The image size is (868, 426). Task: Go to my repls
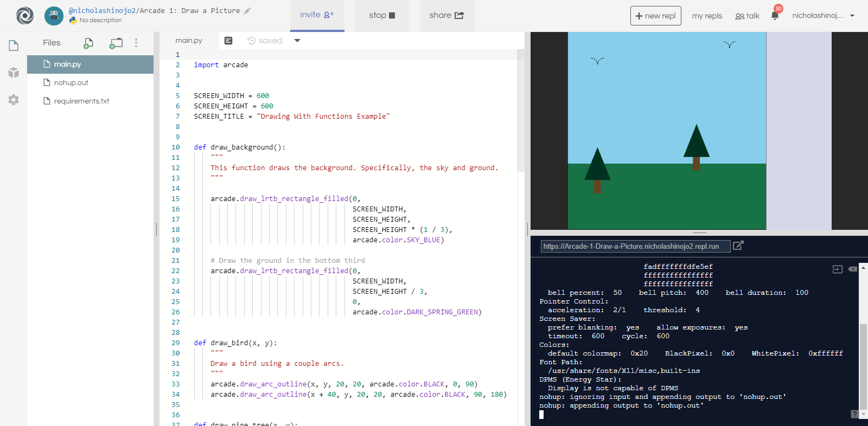[x=707, y=16]
